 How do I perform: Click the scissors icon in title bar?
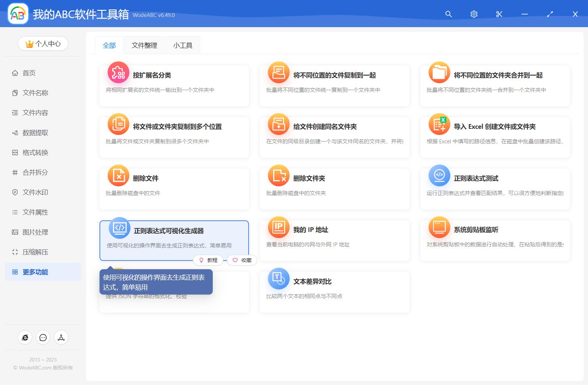point(499,14)
